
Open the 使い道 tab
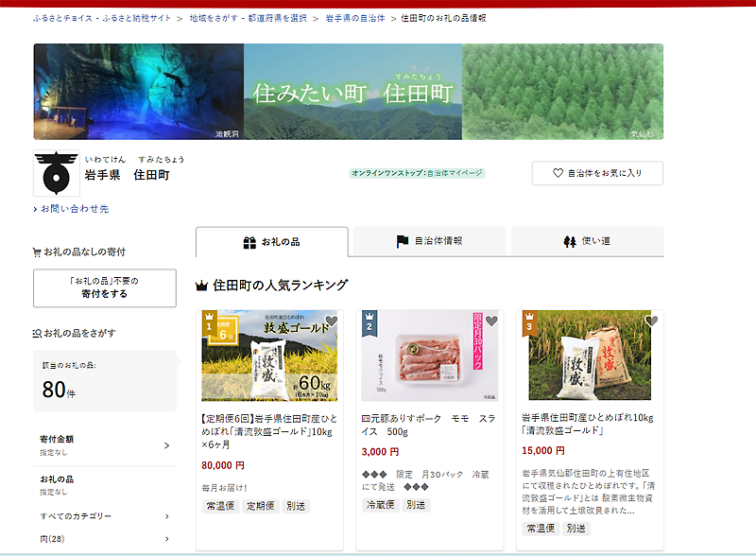pyautogui.click(x=587, y=241)
